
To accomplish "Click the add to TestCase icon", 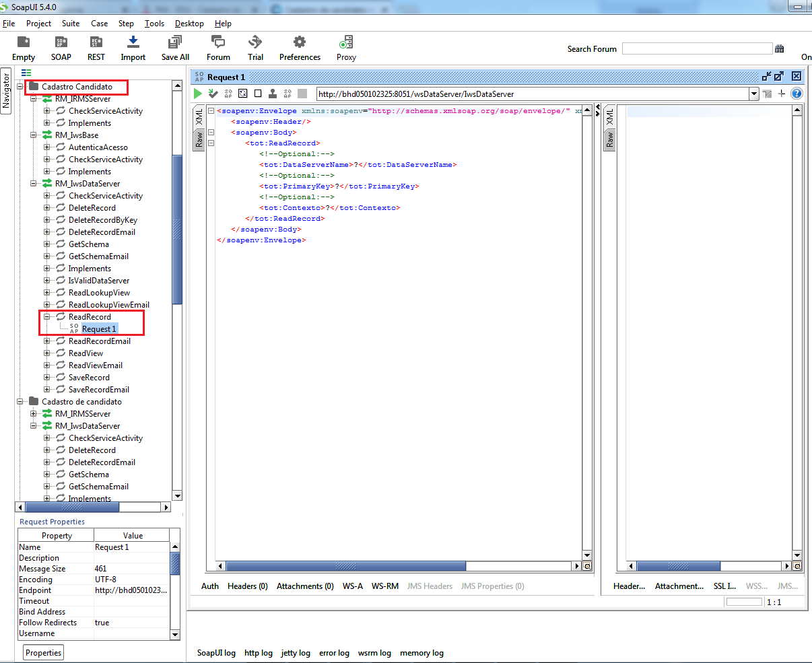I will tap(213, 94).
